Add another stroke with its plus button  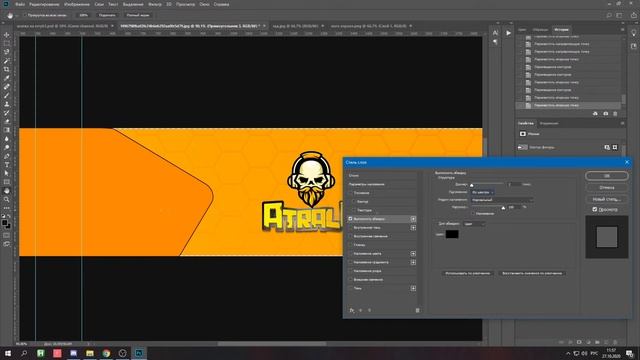[413, 219]
